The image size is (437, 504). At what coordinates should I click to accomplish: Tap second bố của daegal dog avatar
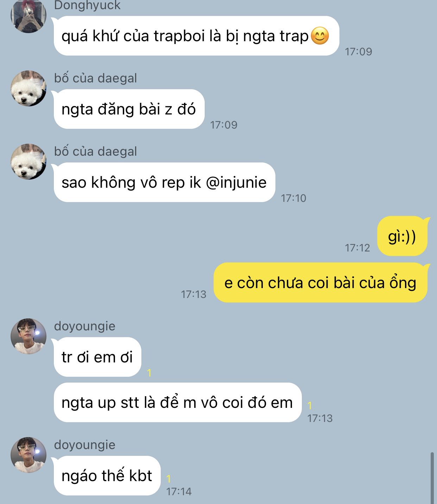(x=28, y=162)
